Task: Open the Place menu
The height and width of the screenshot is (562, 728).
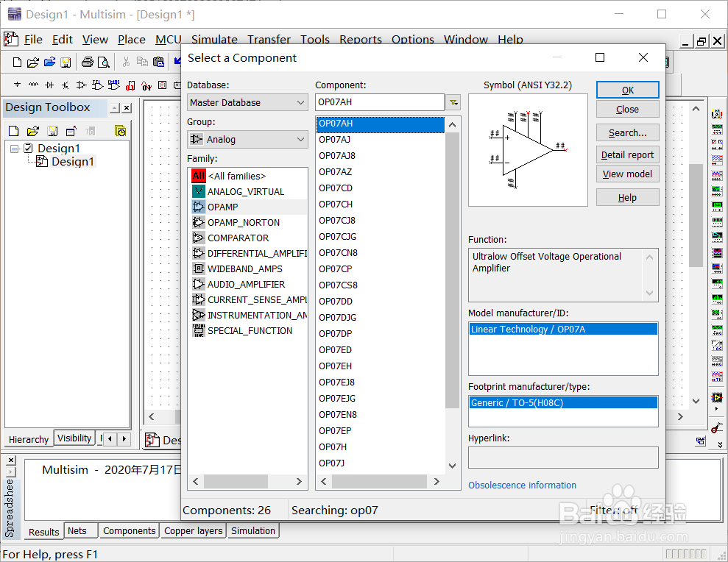Action: (x=131, y=40)
